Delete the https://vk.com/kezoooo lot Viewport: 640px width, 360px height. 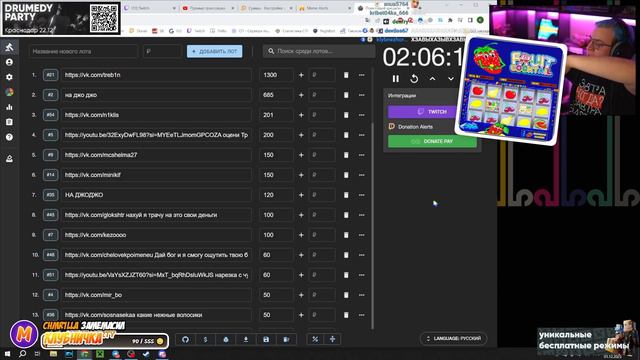point(346,235)
